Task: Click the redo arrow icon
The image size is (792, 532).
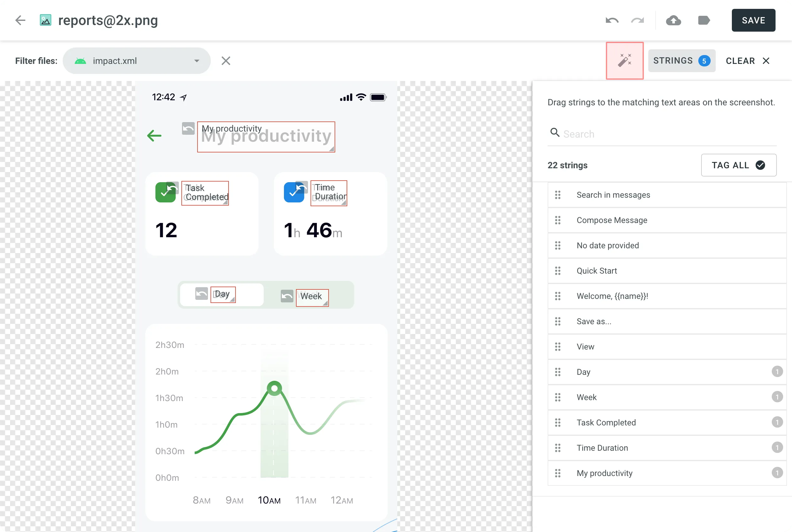Action: 638,20
